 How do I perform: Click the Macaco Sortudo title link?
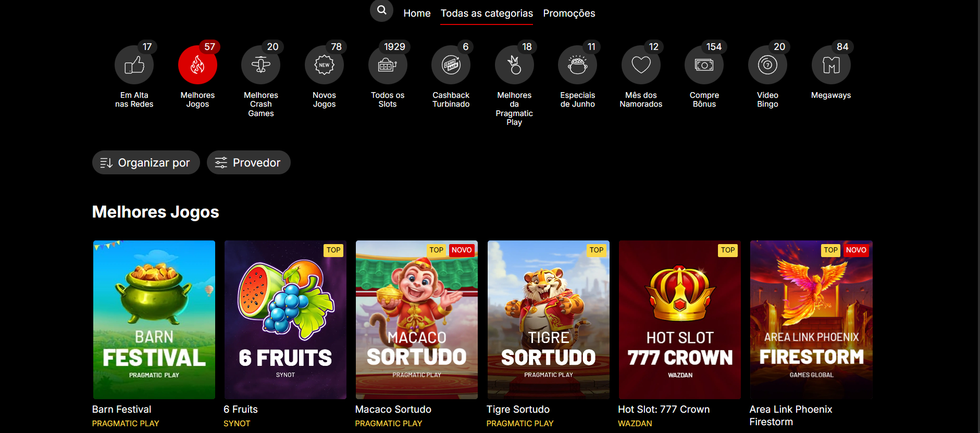(x=393, y=410)
